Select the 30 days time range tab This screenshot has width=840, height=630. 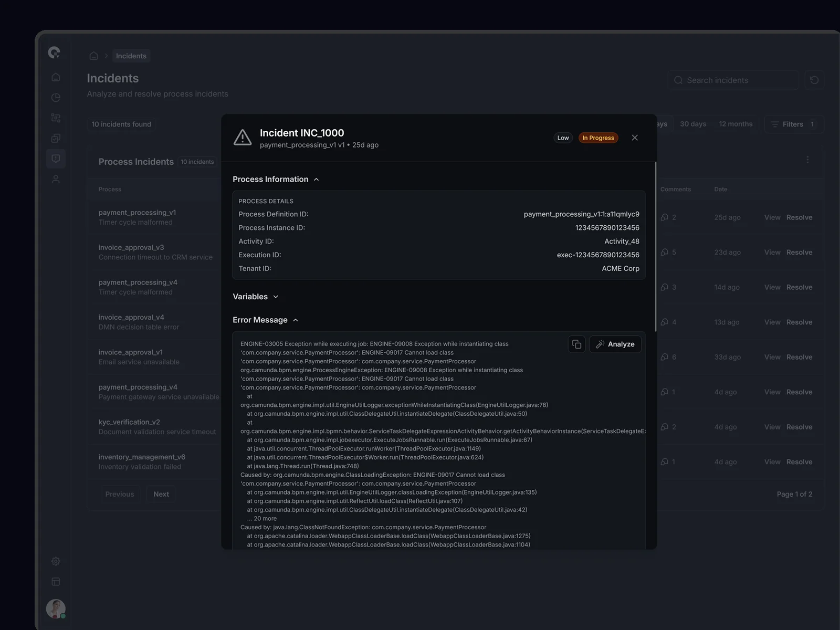[693, 124]
